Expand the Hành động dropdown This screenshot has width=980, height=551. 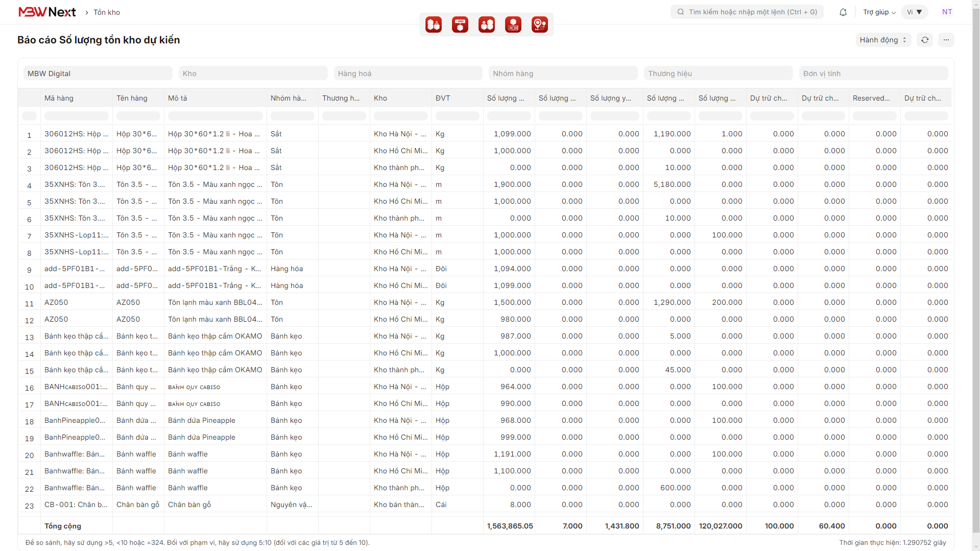tap(883, 40)
